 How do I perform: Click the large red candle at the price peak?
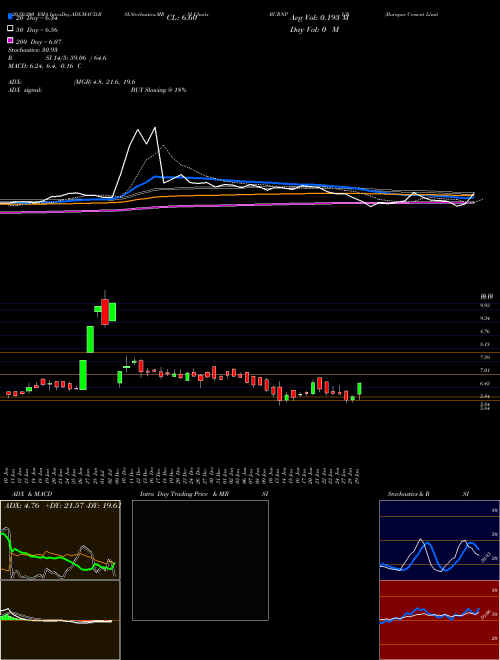tap(105, 311)
